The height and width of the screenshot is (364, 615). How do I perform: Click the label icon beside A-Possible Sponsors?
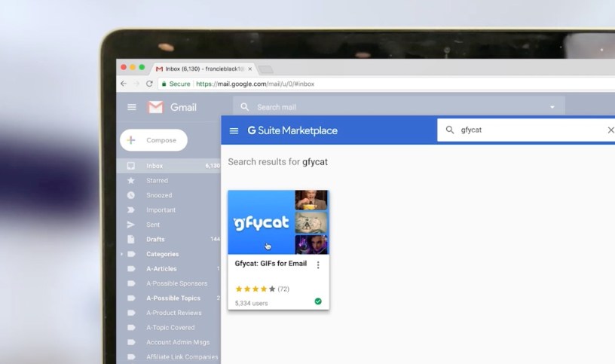click(131, 283)
